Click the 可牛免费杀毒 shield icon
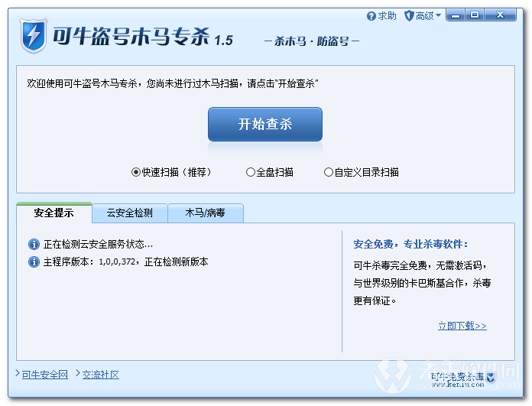This screenshot has height=406, width=532. (491, 377)
